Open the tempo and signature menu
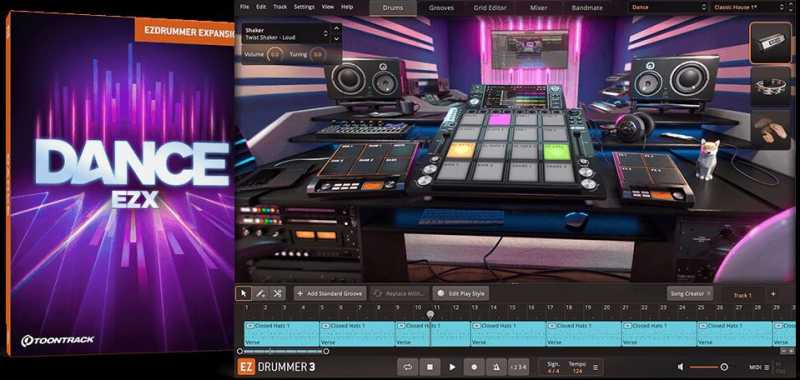This screenshot has width=800, height=380. coord(595,367)
